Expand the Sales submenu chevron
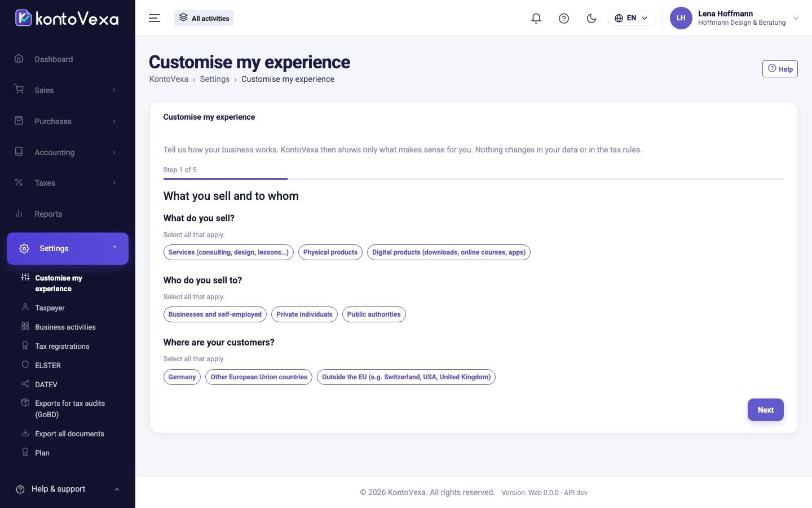The width and height of the screenshot is (812, 508). pos(114,90)
